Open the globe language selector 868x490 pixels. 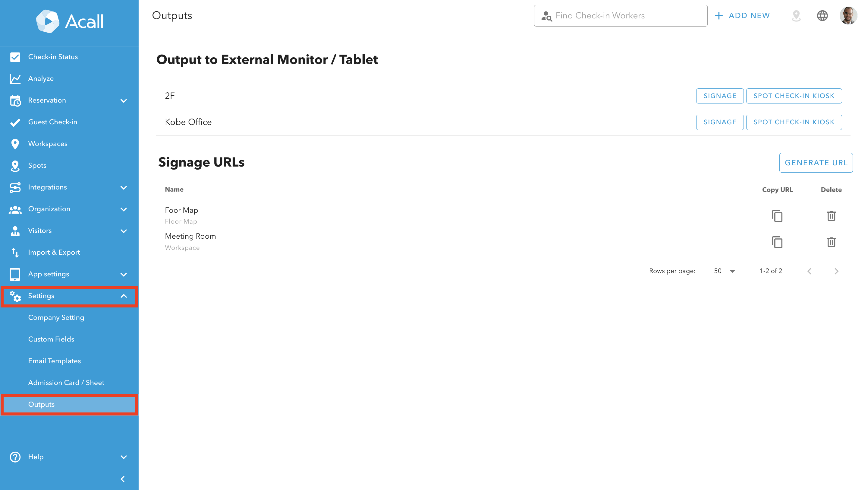point(822,15)
